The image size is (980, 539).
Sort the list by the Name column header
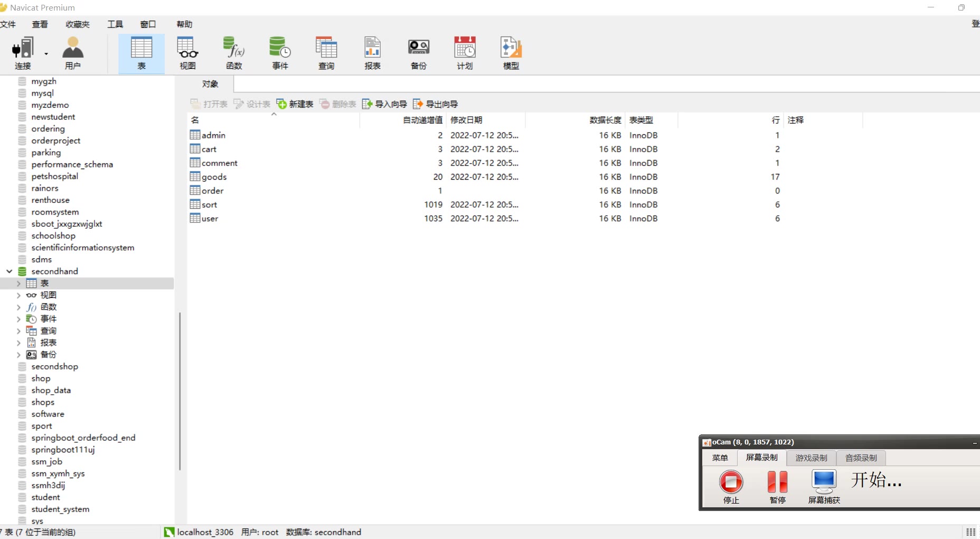[274, 120]
